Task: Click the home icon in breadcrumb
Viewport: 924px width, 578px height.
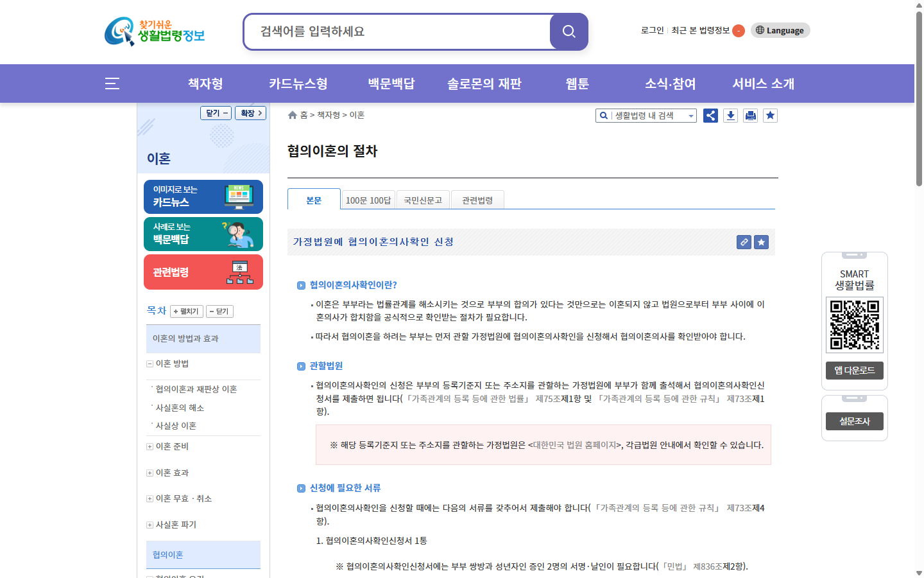Action: click(x=293, y=115)
